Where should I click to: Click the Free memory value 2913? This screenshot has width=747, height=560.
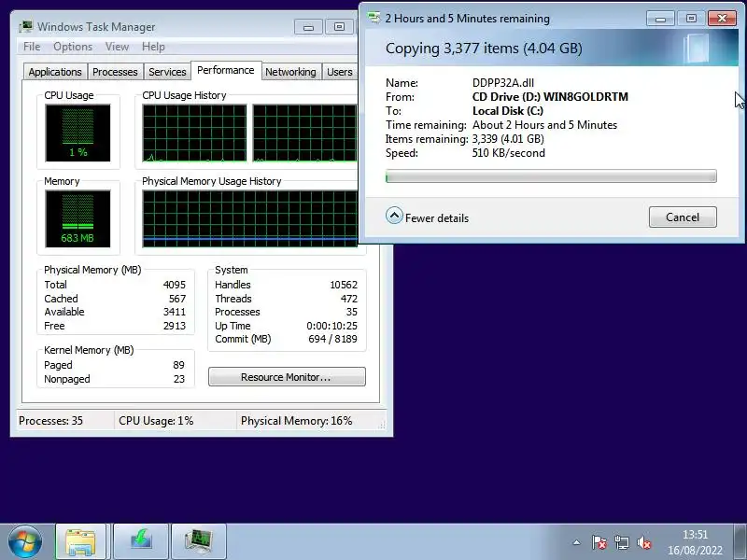(175, 326)
